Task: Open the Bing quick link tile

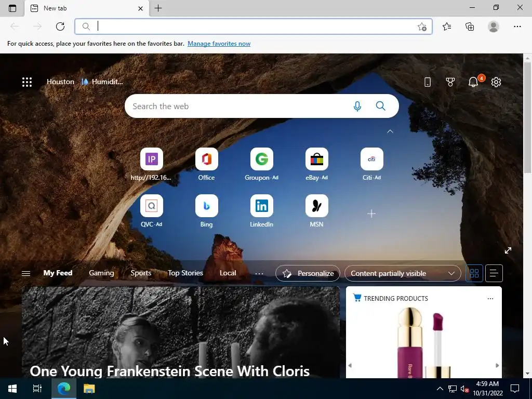Action: point(207,211)
